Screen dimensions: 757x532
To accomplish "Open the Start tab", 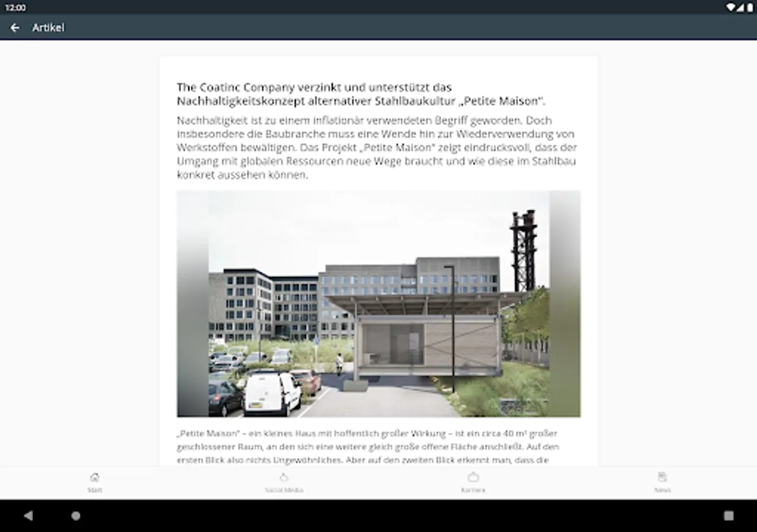I will click(95, 482).
